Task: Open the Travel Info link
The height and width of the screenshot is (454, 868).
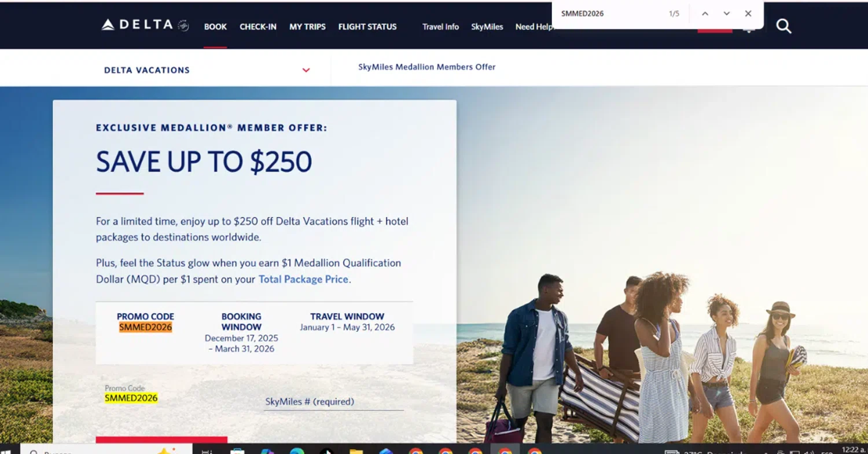Action: (440, 27)
